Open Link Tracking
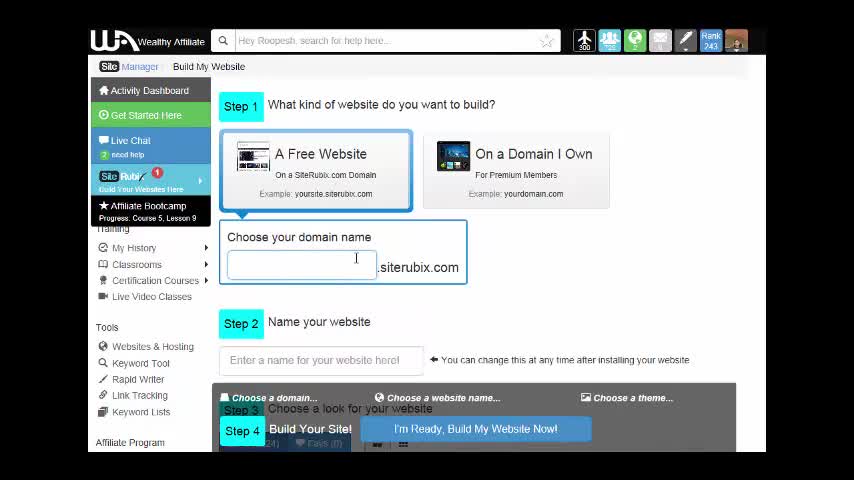The image size is (854, 480). [140, 396]
